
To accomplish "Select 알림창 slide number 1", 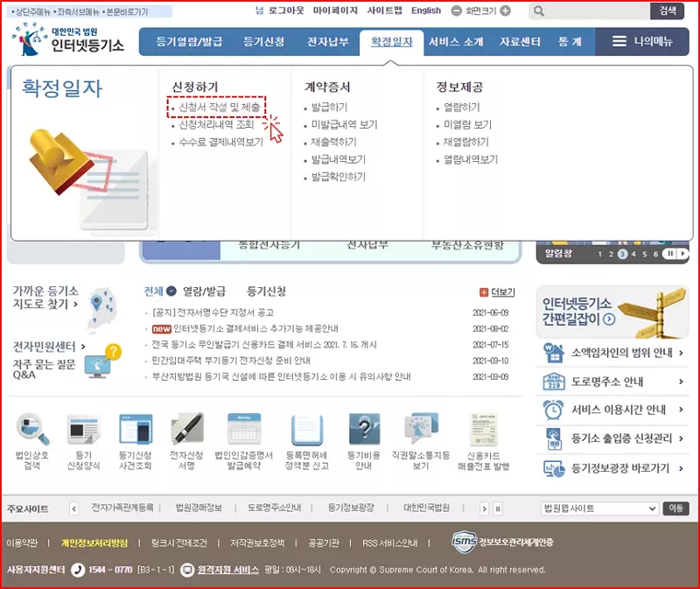I will [x=600, y=254].
